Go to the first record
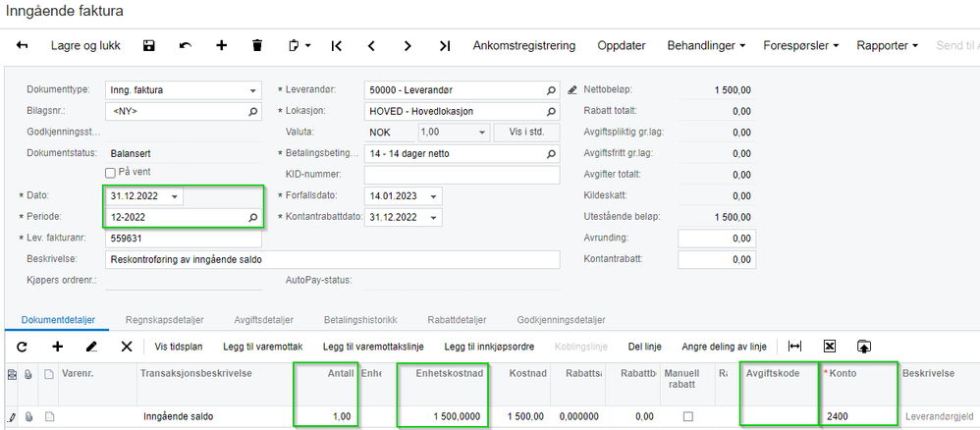 pyautogui.click(x=336, y=45)
